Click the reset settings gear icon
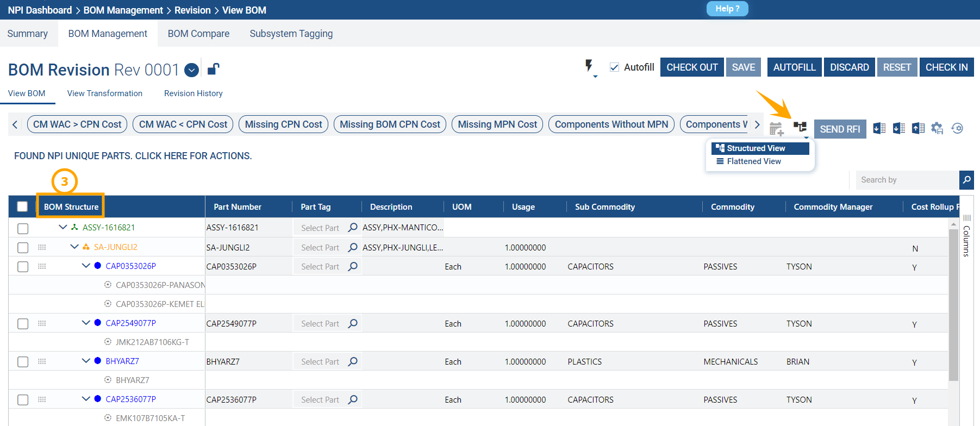This screenshot has height=426, width=980. pos(957,128)
